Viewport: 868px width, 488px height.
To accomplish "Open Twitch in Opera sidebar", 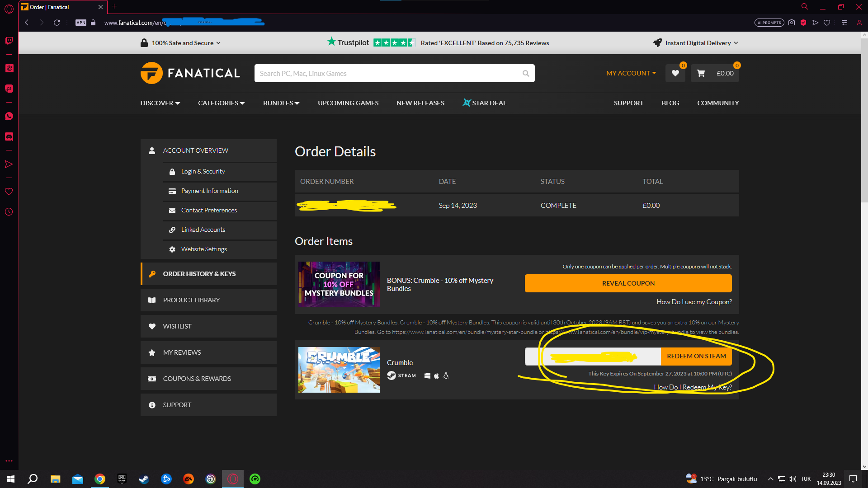I will click(9, 41).
